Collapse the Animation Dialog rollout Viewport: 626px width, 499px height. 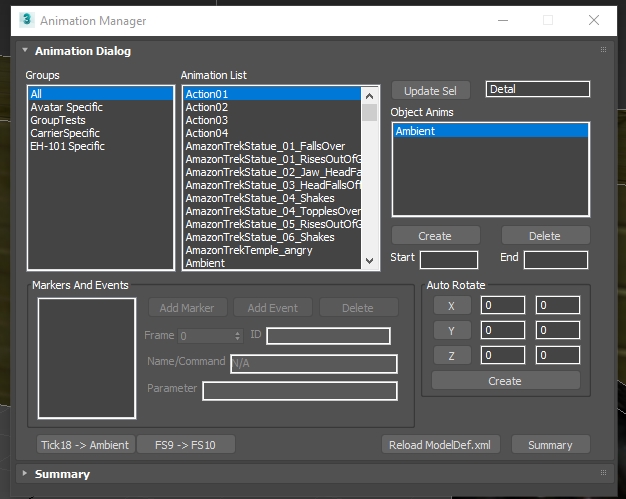click(25, 50)
